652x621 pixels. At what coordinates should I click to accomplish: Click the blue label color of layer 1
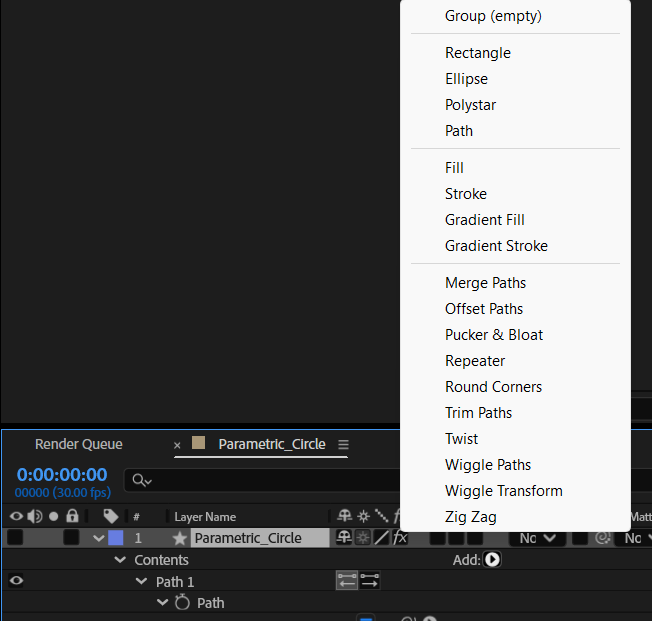[x=116, y=538]
